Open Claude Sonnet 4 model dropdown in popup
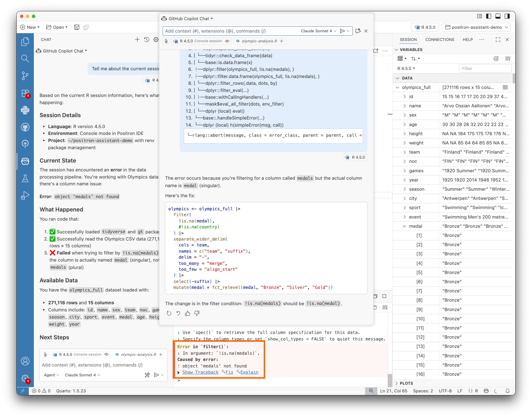Screen dimensions: 532x417 pyautogui.click(x=318, y=31)
